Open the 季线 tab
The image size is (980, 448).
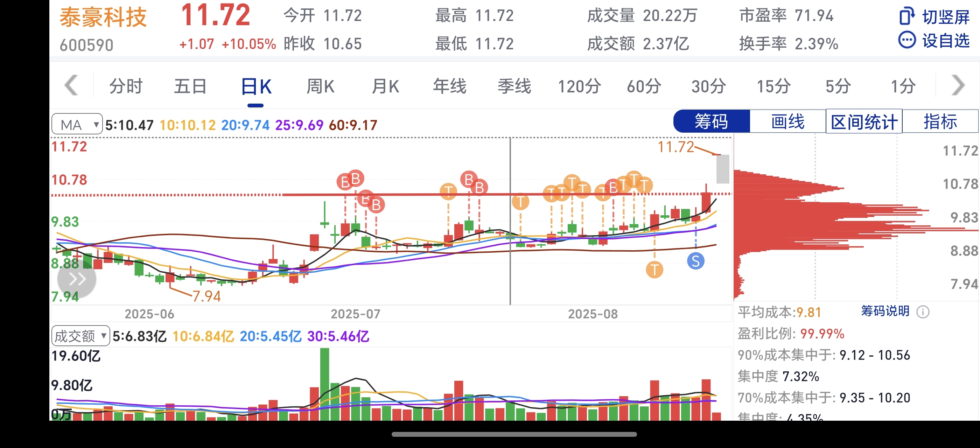(514, 86)
